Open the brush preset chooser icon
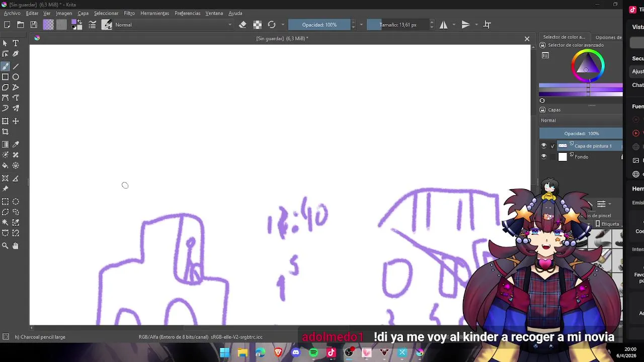The image size is (644, 362). (x=107, y=25)
